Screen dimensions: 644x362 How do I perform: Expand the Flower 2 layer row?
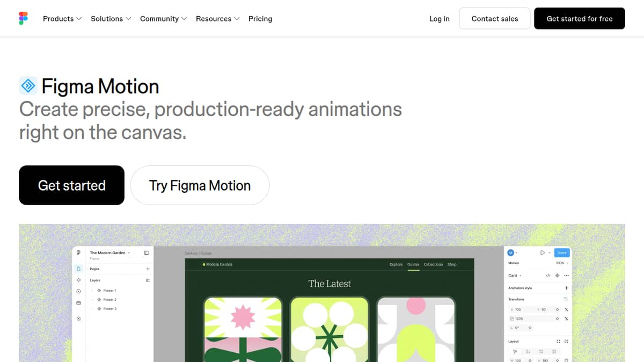point(92,300)
